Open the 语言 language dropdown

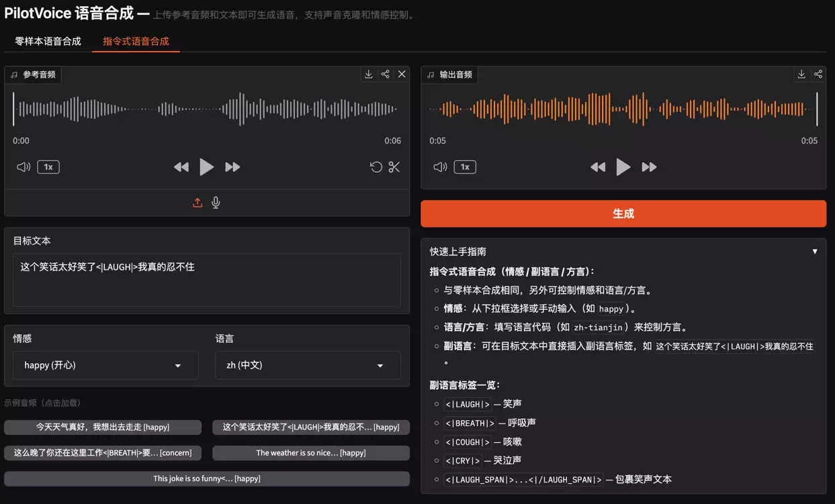(x=308, y=365)
